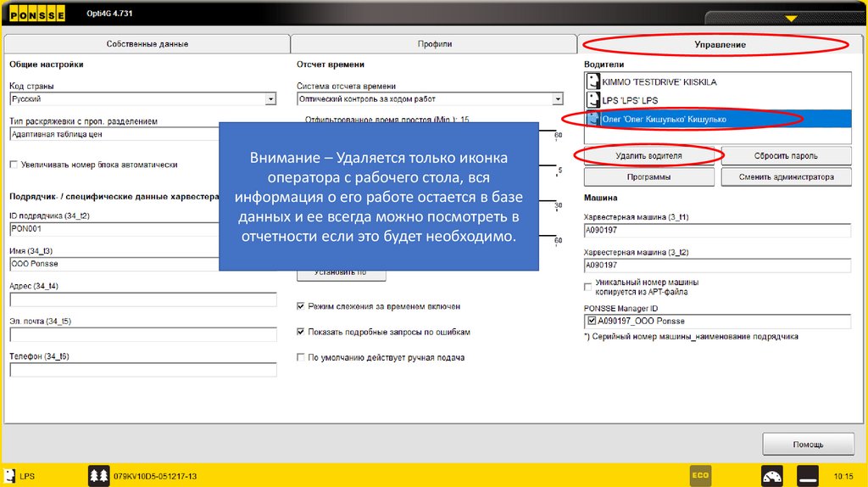Click the yellow dropdown arrow at top right
The height and width of the screenshot is (487, 868).
[791, 19]
